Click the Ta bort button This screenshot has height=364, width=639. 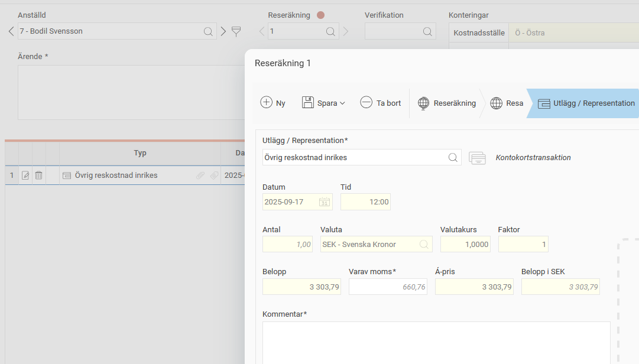pyautogui.click(x=381, y=103)
